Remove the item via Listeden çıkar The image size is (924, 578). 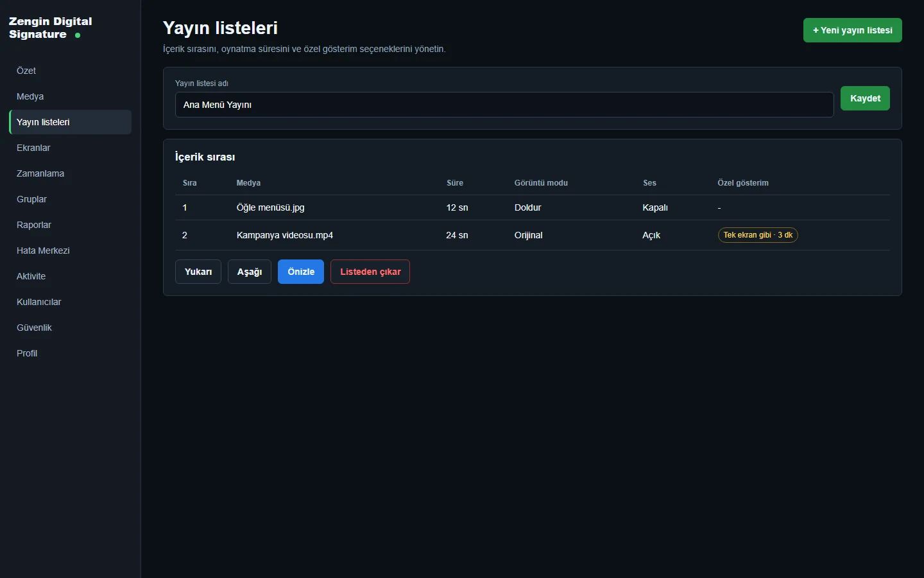pyautogui.click(x=370, y=272)
